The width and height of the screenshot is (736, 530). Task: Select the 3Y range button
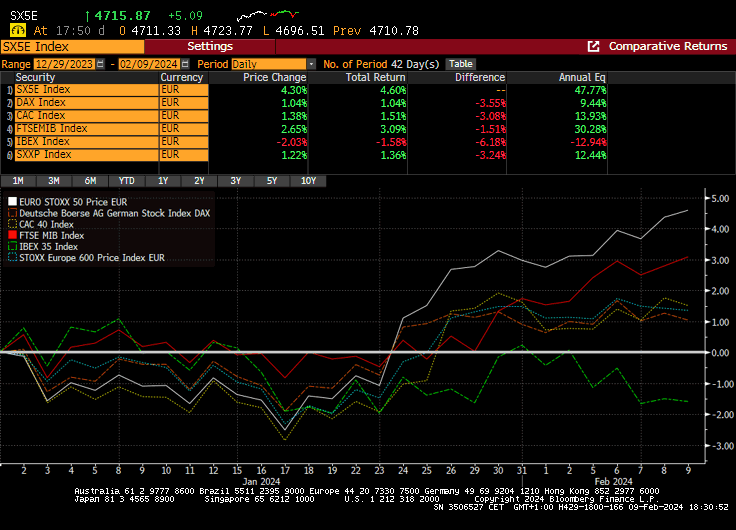tap(236, 181)
